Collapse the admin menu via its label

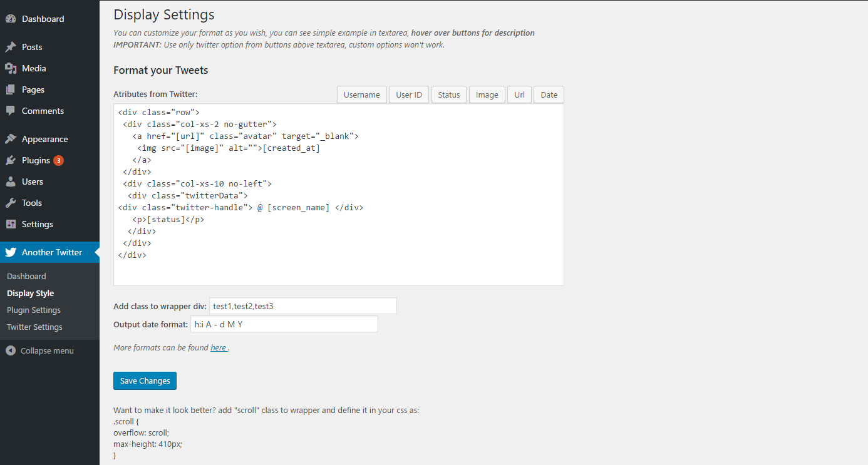47,350
